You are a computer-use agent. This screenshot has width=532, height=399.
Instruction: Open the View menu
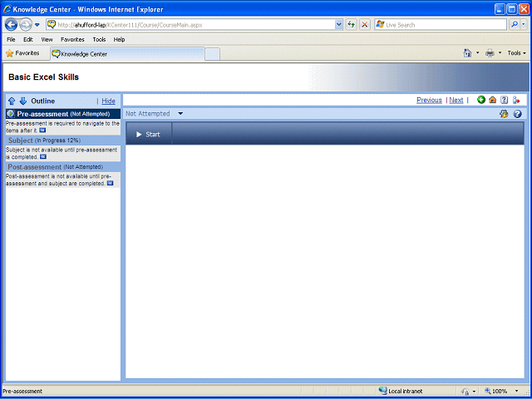(47, 39)
